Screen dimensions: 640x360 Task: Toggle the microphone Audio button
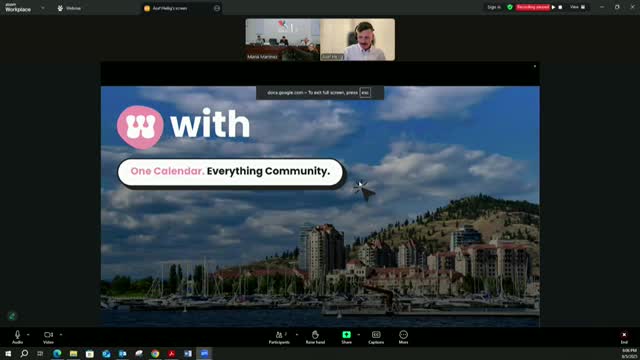(x=17, y=337)
